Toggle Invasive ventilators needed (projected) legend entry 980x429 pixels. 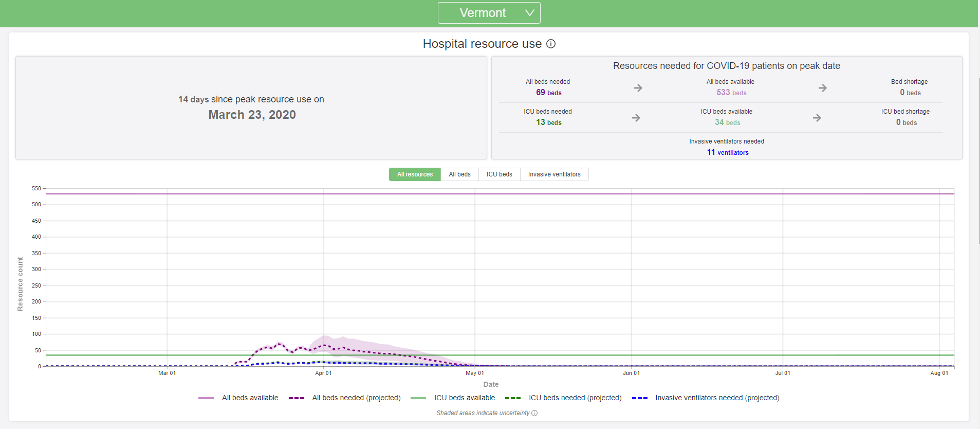pyautogui.click(x=706, y=398)
